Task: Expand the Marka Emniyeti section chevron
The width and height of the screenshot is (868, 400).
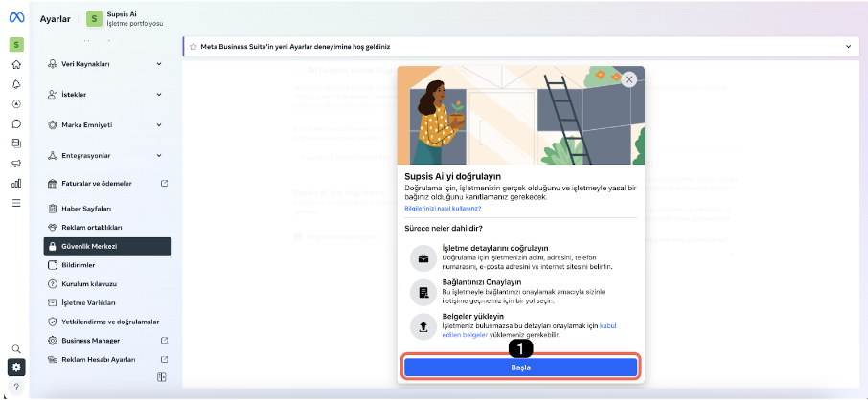Action: pyautogui.click(x=159, y=125)
